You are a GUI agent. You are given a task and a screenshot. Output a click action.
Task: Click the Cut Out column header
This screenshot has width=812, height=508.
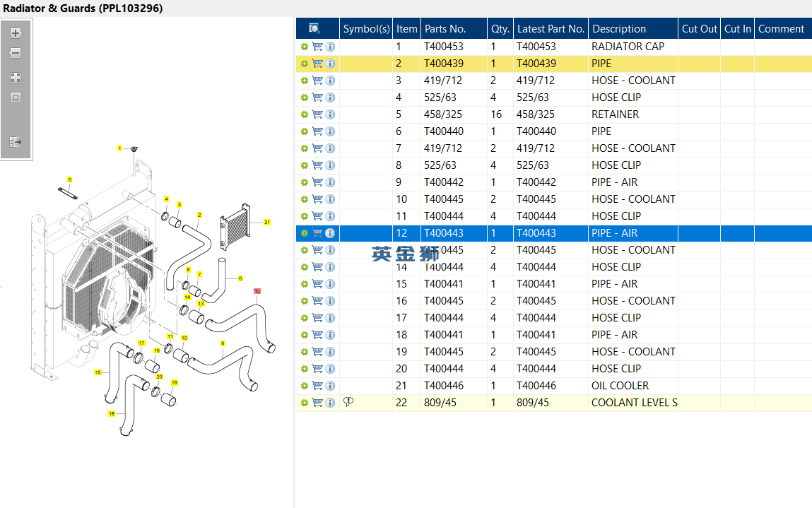coord(699,28)
